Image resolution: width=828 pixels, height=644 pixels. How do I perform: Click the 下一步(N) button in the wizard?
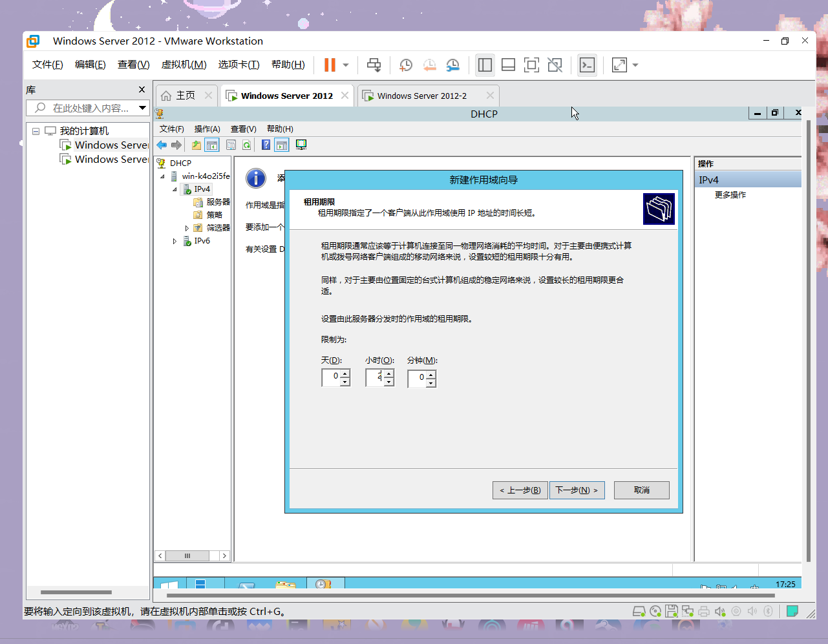[x=577, y=490]
